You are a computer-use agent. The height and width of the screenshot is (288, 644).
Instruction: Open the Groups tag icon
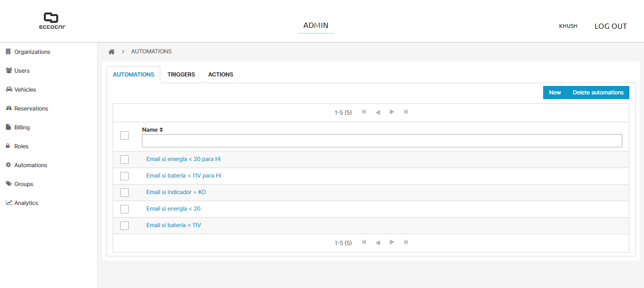[8, 184]
